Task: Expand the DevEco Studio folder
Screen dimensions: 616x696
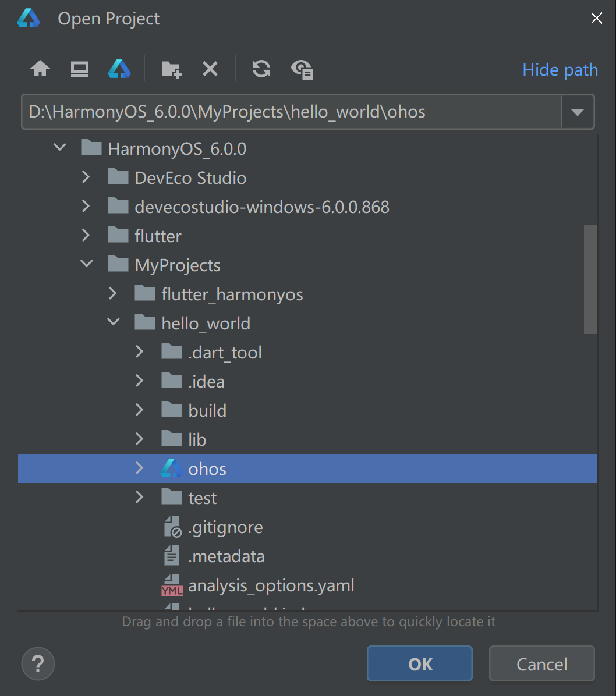Action: point(86,177)
